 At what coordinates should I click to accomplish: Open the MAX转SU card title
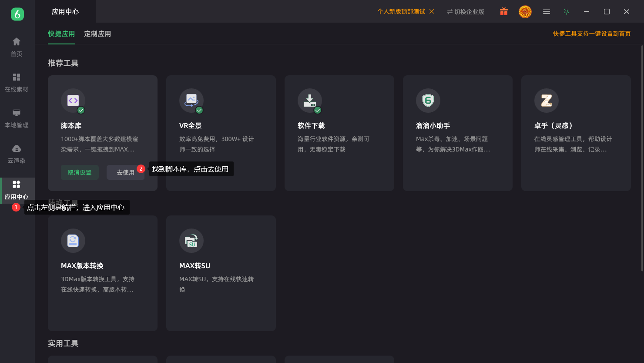coord(195,266)
